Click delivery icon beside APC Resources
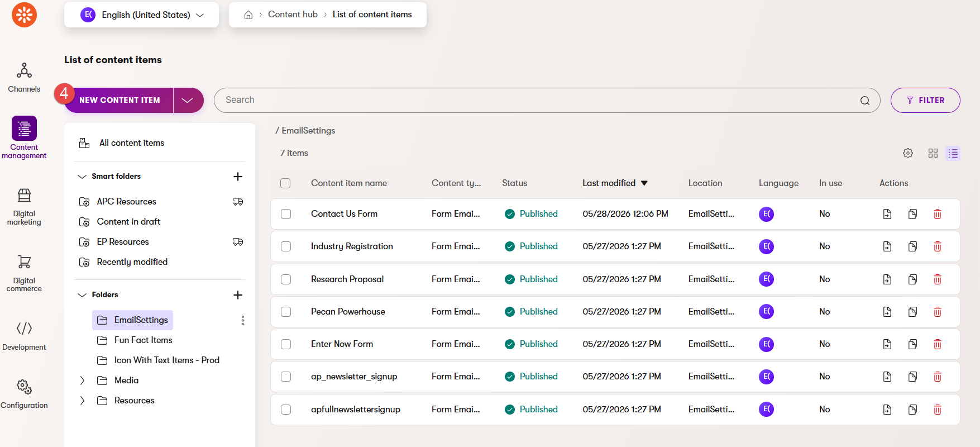Viewport: 980px width, 447px height. tap(238, 202)
